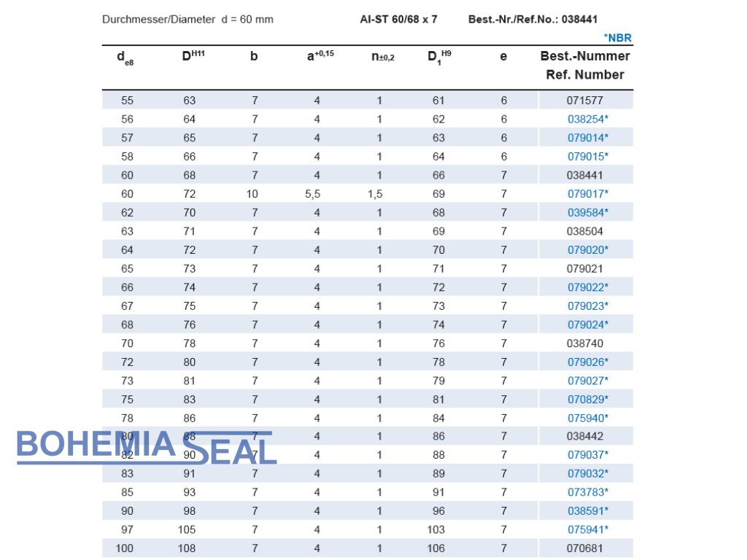Select the 079015* reference link
The height and width of the screenshot is (560, 747).
tap(587, 156)
